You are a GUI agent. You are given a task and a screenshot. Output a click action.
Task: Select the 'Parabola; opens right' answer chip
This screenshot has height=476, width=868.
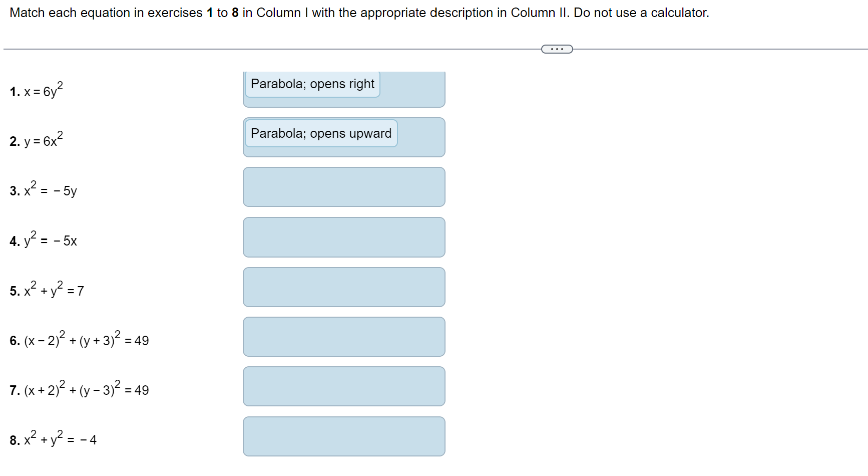coord(312,84)
